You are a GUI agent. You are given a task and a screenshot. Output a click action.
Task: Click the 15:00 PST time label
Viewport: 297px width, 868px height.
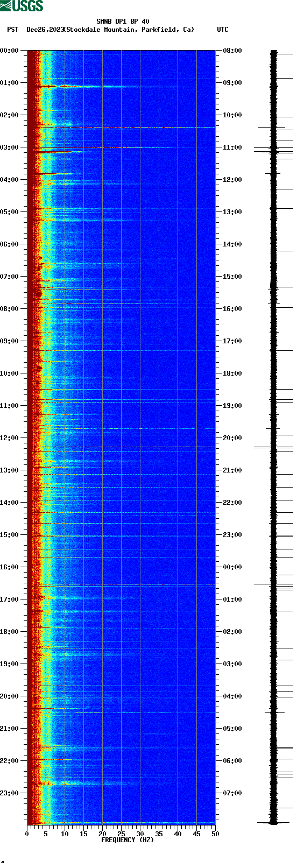(x=9, y=535)
